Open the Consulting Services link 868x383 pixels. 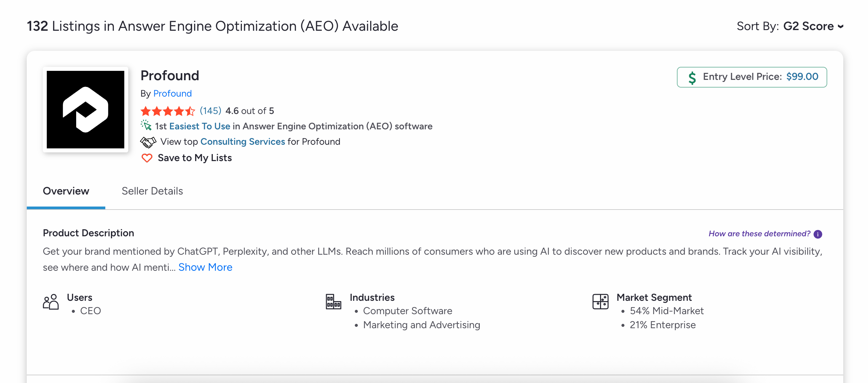pyautogui.click(x=242, y=142)
